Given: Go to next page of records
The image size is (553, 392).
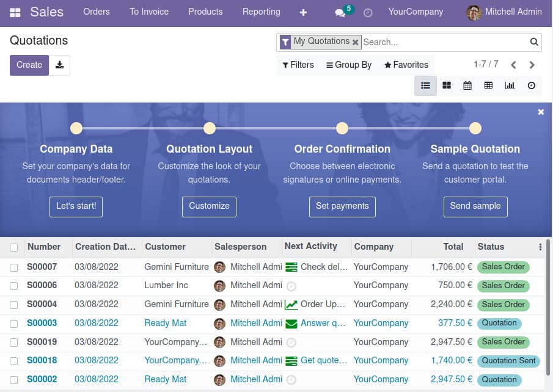Looking at the screenshot, I should click(532, 65).
